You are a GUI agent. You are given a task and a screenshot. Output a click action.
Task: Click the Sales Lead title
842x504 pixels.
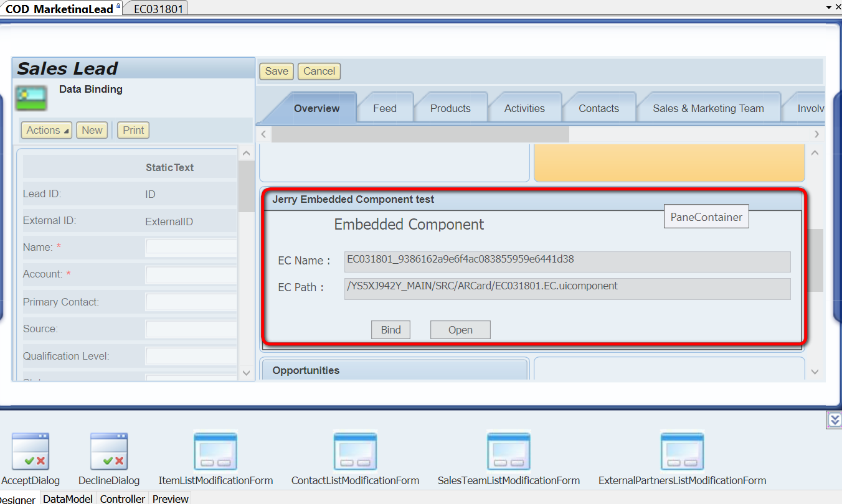pyautogui.click(x=67, y=68)
